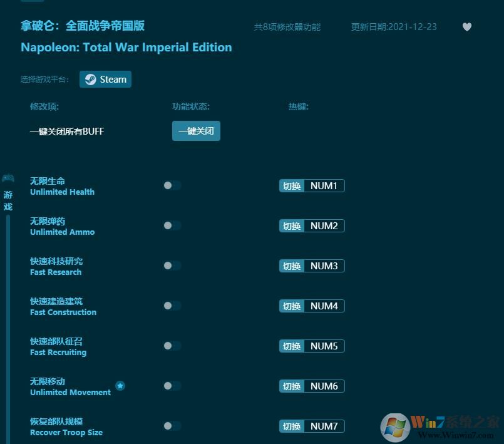Enable the Fast Recruiting toggle
This screenshot has height=444, width=504.
tap(172, 346)
